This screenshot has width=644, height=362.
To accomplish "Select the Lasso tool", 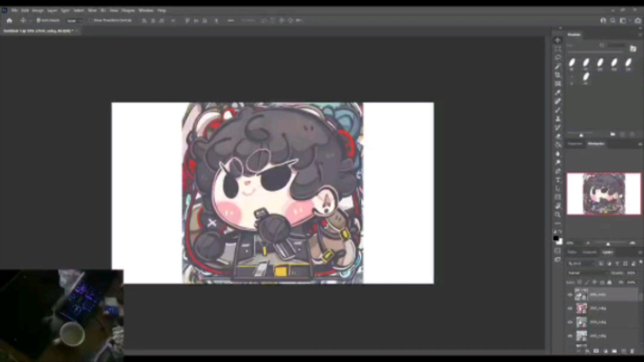I will tap(558, 58).
